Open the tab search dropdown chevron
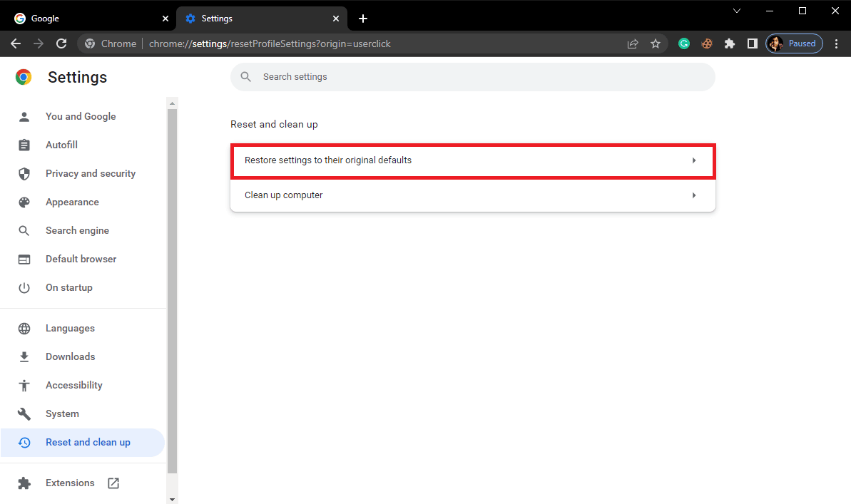The height and width of the screenshot is (504, 851). coord(737,11)
